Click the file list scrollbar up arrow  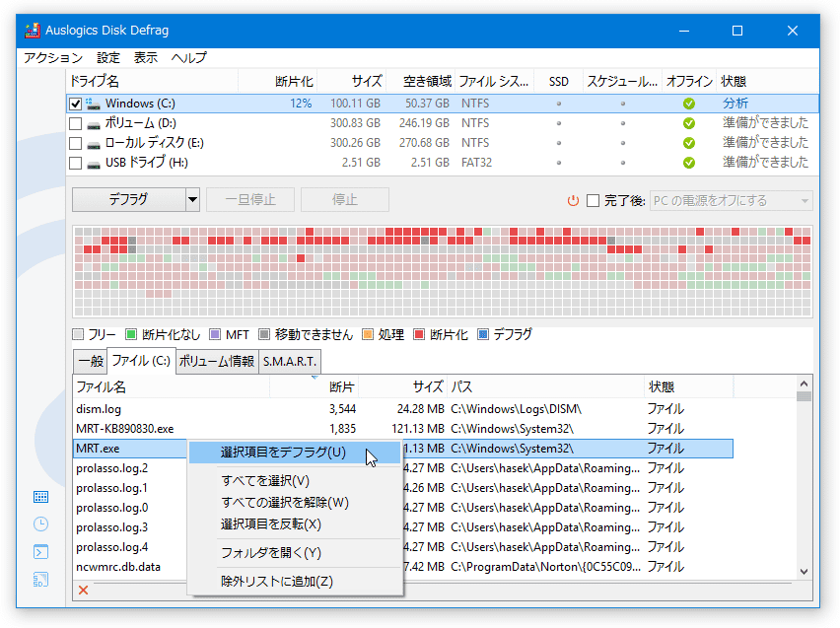coord(804,384)
